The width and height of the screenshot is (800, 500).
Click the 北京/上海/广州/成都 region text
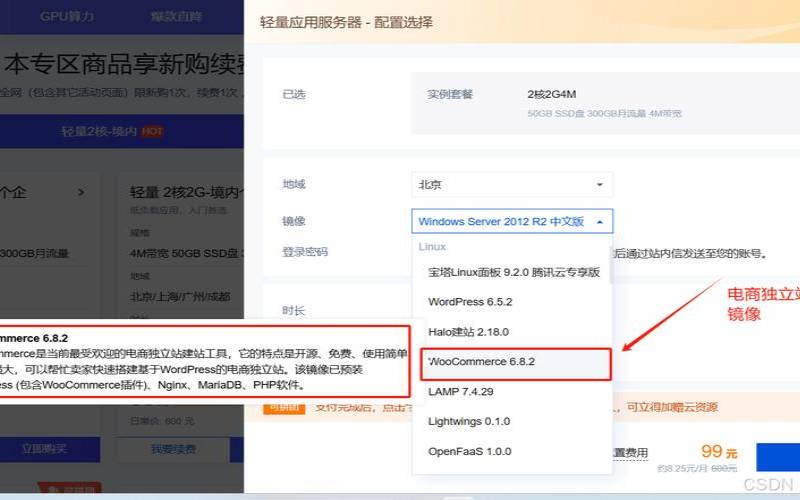pos(180,296)
